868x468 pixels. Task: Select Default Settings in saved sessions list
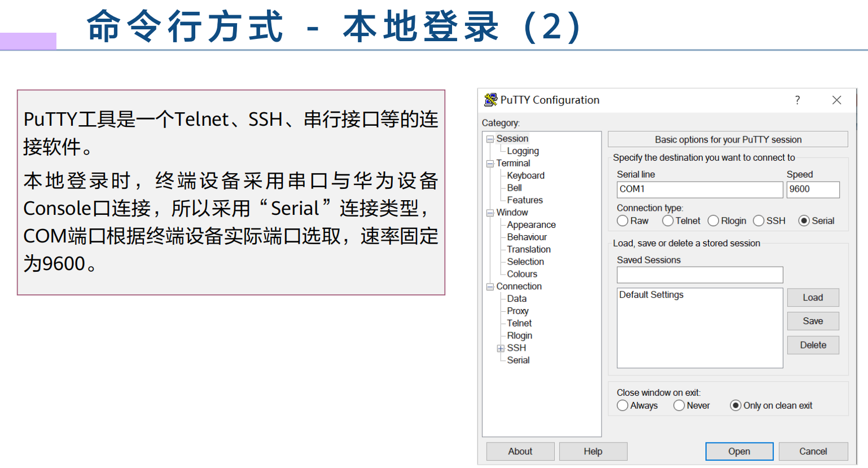pos(651,295)
